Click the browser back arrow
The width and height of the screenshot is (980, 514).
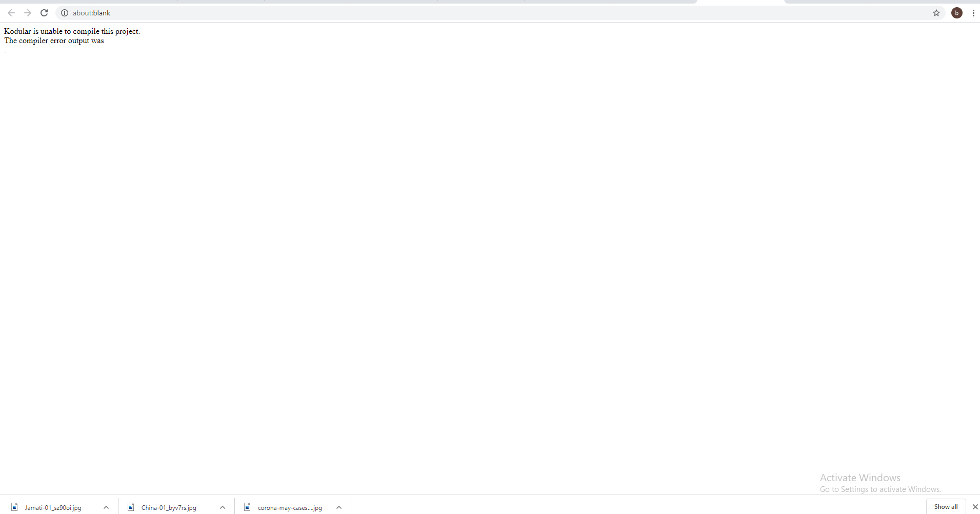pyautogui.click(x=11, y=13)
